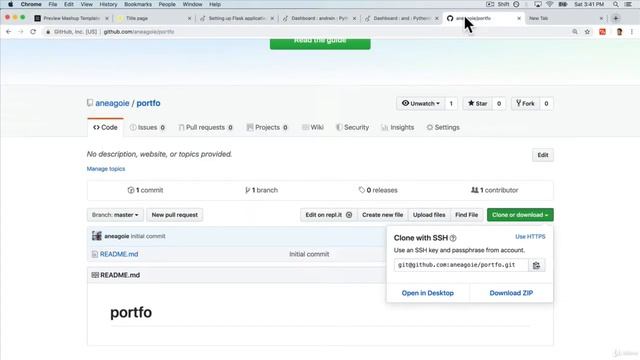Viewport: 640px width, 360px height.
Task: Open the repository Settings tab
Action: tap(443, 127)
